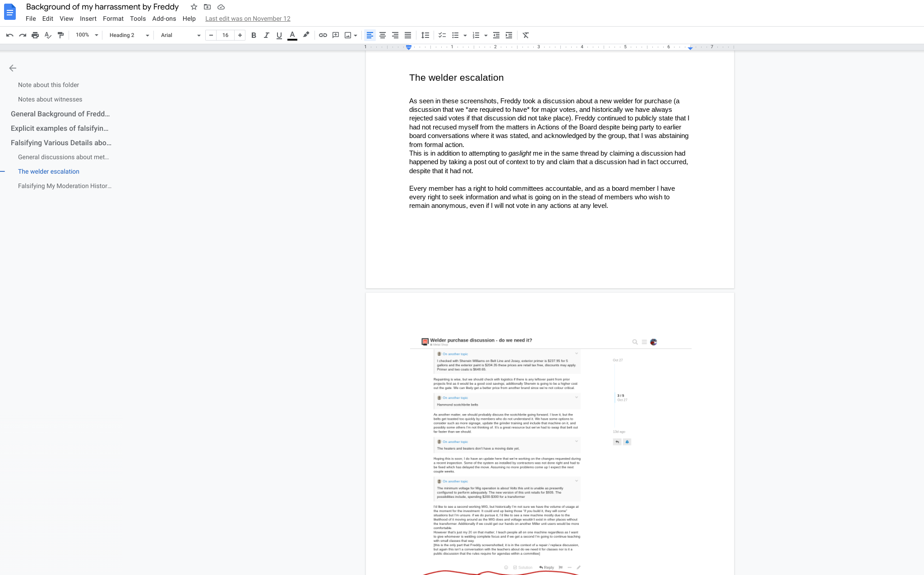
Task: Increase font size with plus button
Action: [240, 35]
